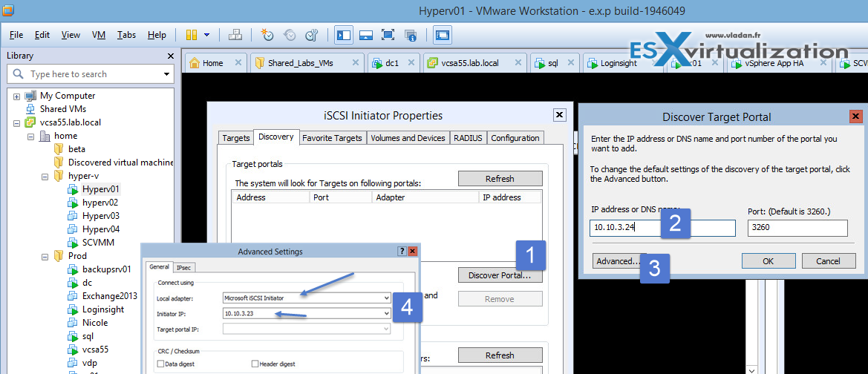Image resolution: width=868 pixels, height=374 pixels.
Task: Select Discovered virtual machine folder
Action: click(x=121, y=162)
